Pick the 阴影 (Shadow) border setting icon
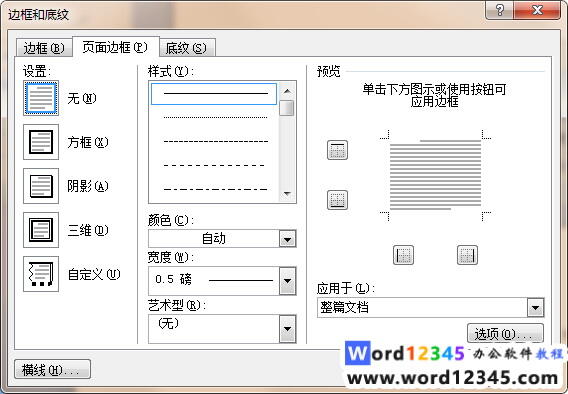Screen dimensions: 568x394 point(41,186)
